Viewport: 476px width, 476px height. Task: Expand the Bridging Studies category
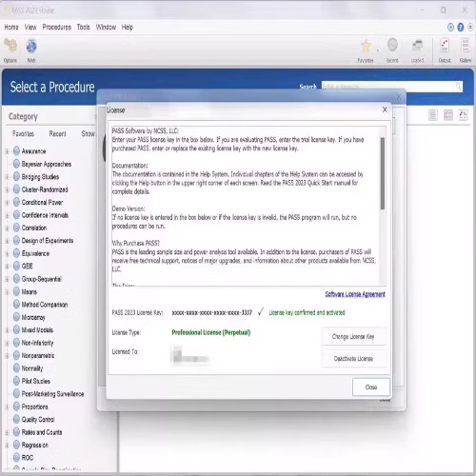coord(7,177)
